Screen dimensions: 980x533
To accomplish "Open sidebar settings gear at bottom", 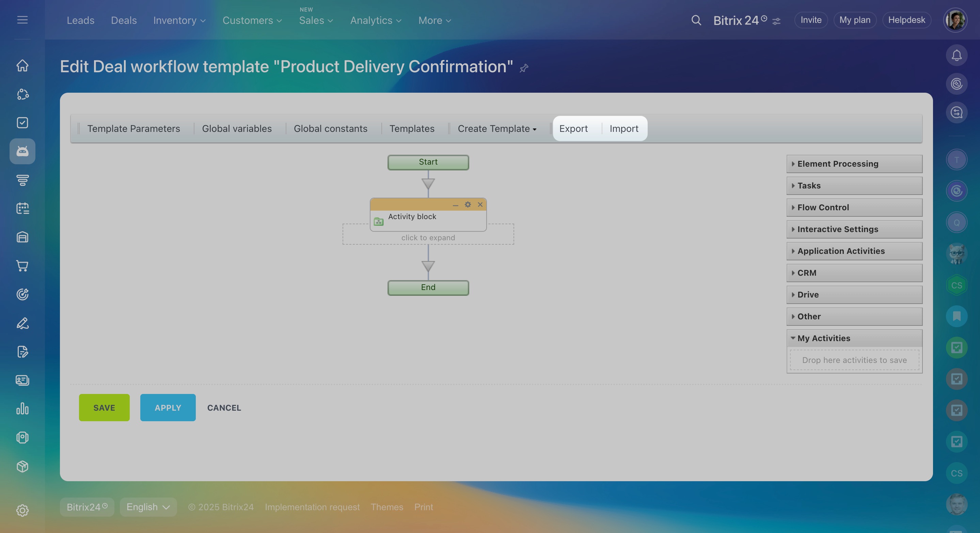I will pyautogui.click(x=22, y=510).
